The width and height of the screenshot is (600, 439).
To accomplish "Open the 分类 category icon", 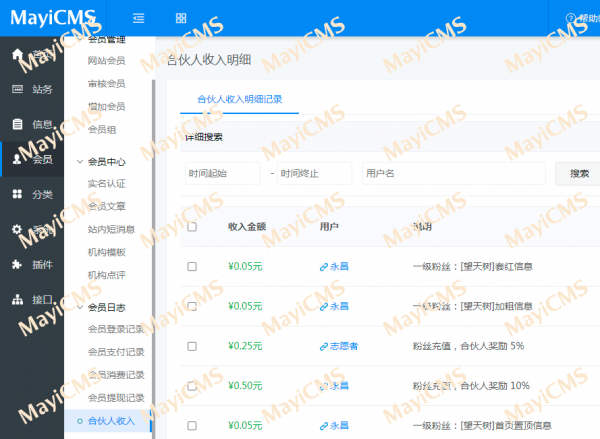I will (x=17, y=194).
